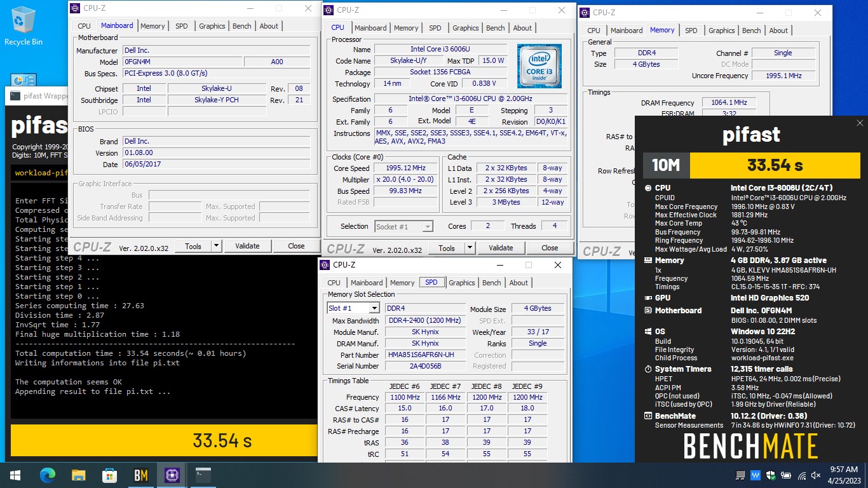Click the Memory section icon in BenchMate

[648, 261]
